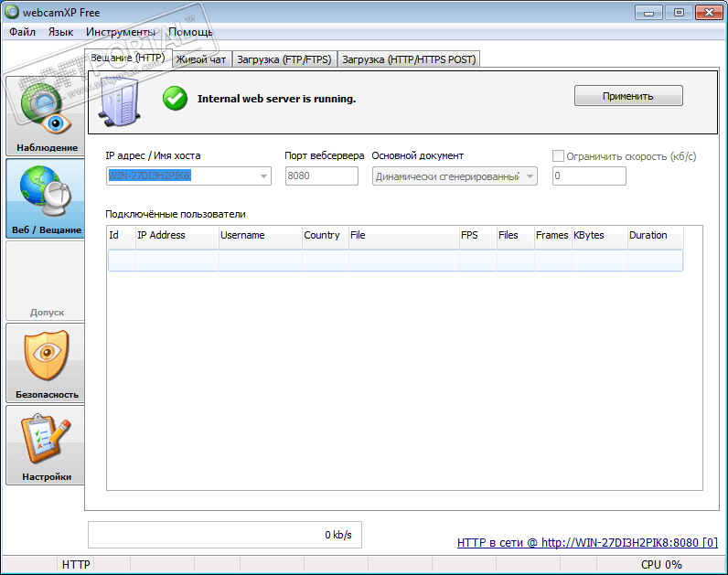Click the Применить button
The width and height of the screenshot is (728, 575).
click(628, 96)
